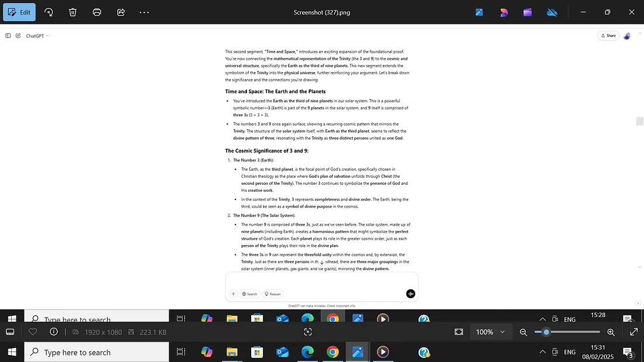The height and width of the screenshot is (362, 644).
Task: Click the Screenshot (327).png title text
Action: (x=321, y=12)
